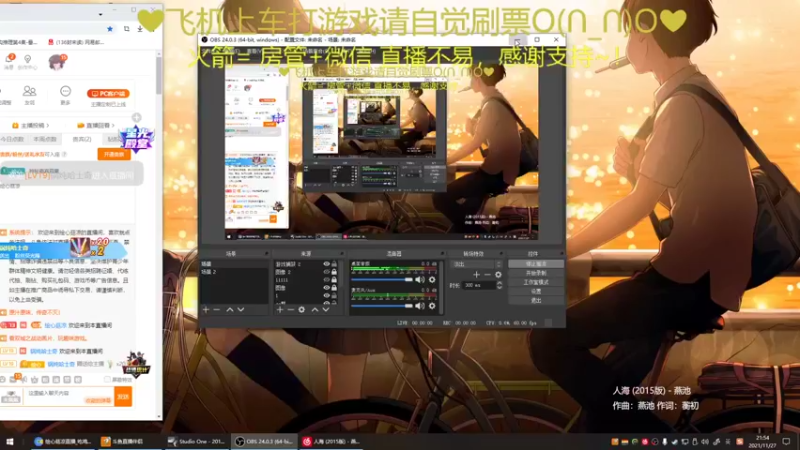Add a transition with plus icon

click(x=476, y=274)
